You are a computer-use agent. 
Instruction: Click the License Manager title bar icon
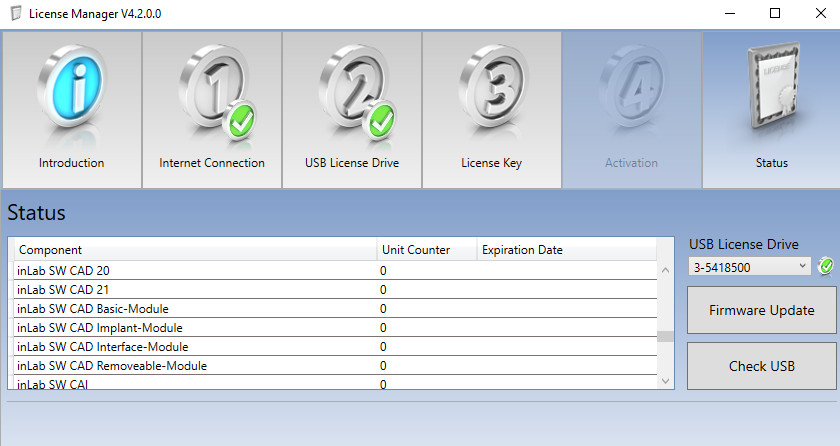click(17, 13)
